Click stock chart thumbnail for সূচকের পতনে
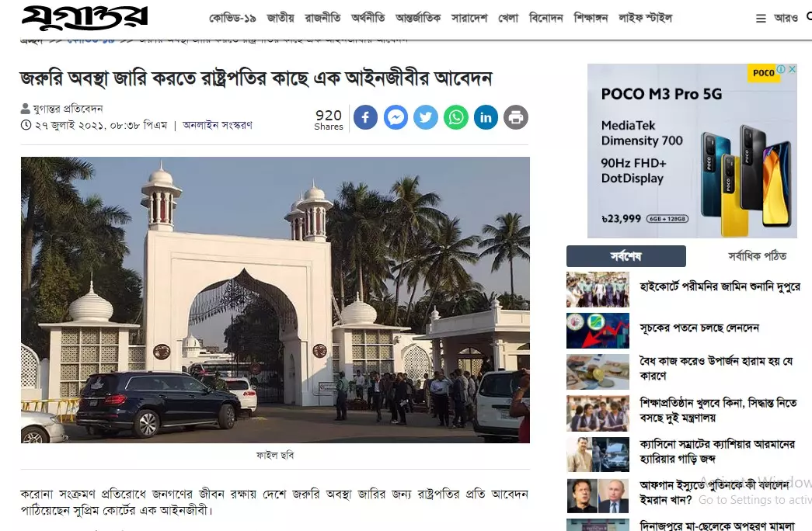Image resolution: width=812 pixels, height=531 pixels. click(598, 331)
